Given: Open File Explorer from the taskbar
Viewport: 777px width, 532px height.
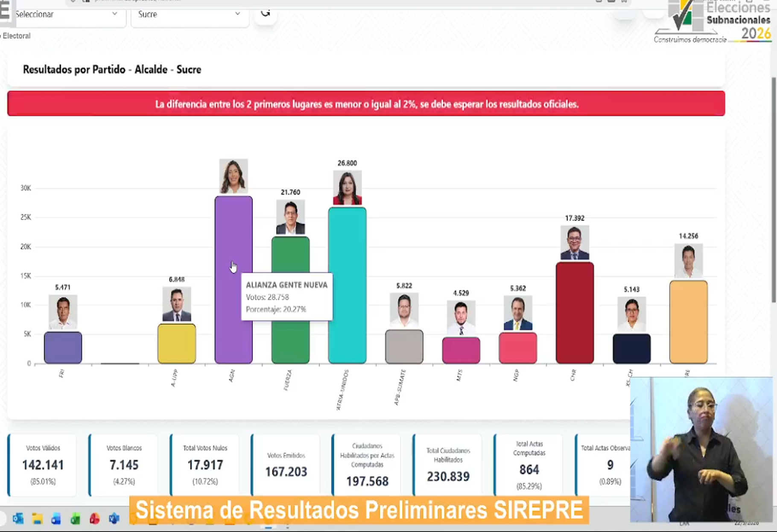Looking at the screenshot, I should 37,519.
